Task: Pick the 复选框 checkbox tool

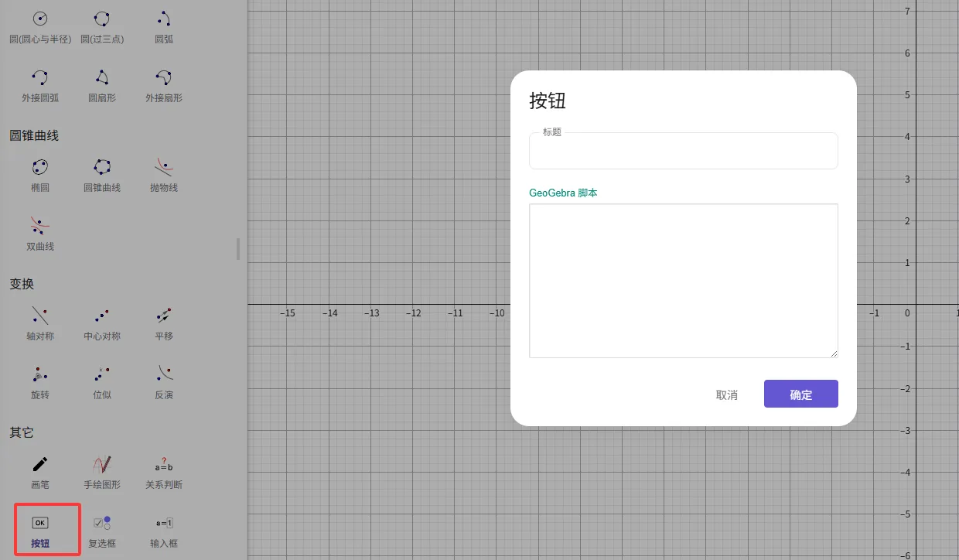Action: tap(102, 531)
